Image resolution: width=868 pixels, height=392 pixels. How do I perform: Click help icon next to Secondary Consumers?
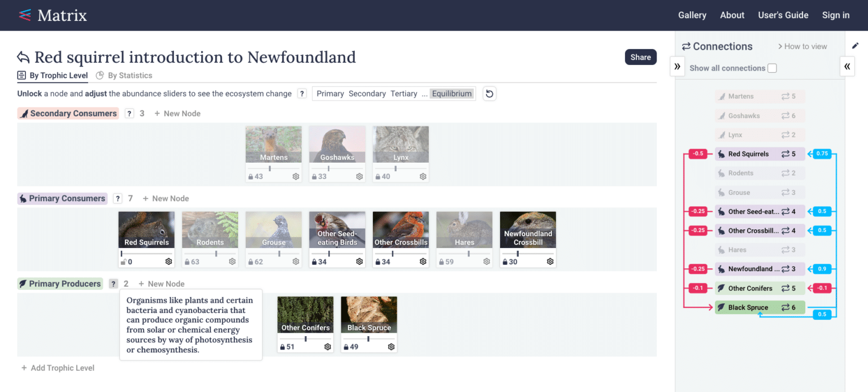(x=129, y=114)
